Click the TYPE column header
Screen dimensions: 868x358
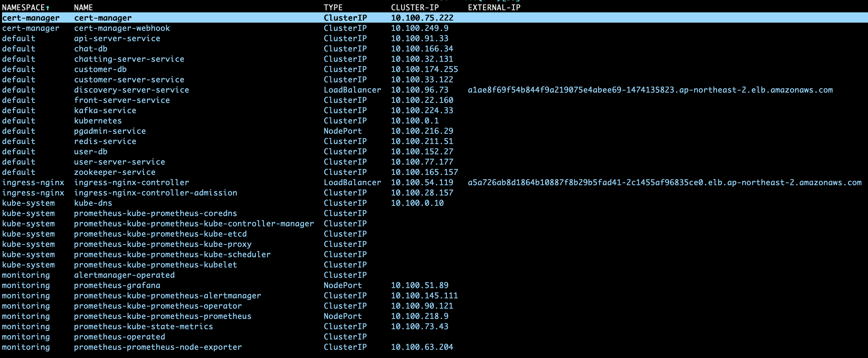click(x=333, y=8)
